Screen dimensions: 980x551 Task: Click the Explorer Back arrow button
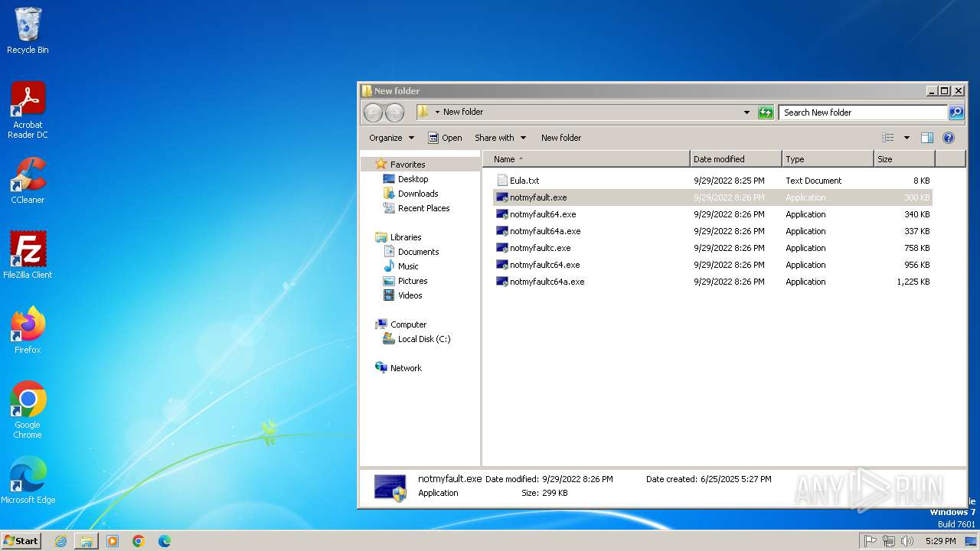(x=373, y=112)
